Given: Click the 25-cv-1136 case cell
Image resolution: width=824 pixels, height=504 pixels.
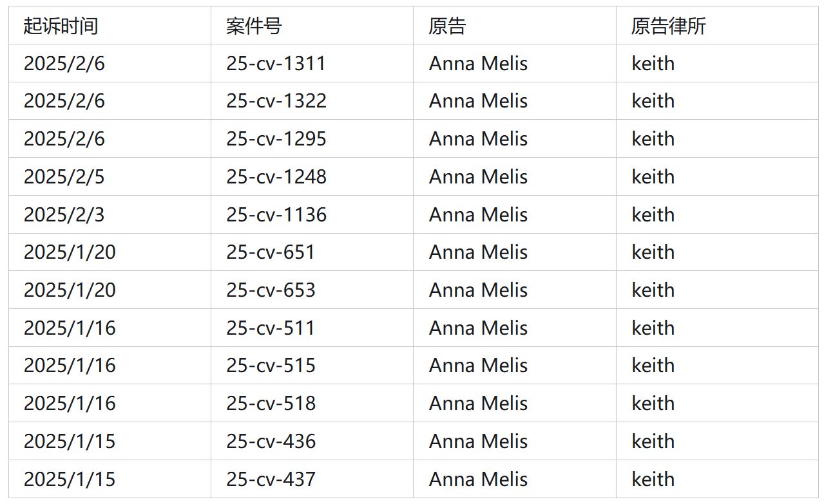Looking at the screenshot, I should (x=276, y=215).
